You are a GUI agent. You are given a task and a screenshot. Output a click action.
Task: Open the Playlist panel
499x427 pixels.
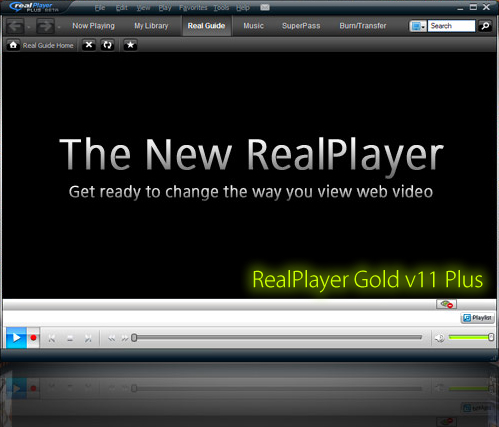click(478, 318)
